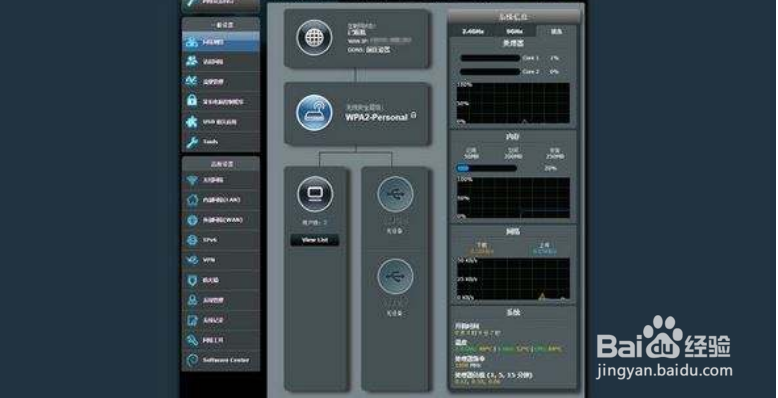Click the blue wireless router icon
778x398 pixels.
[x=315, y=113]
